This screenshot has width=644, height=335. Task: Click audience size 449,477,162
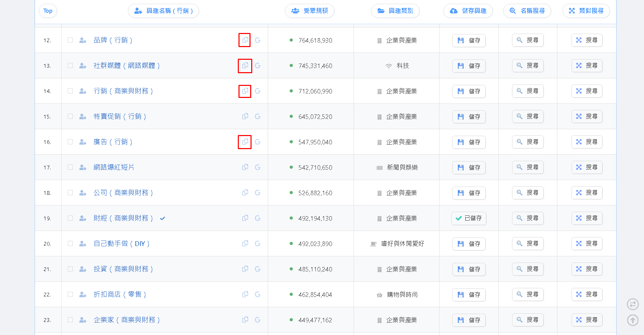[x=315, y=320]
